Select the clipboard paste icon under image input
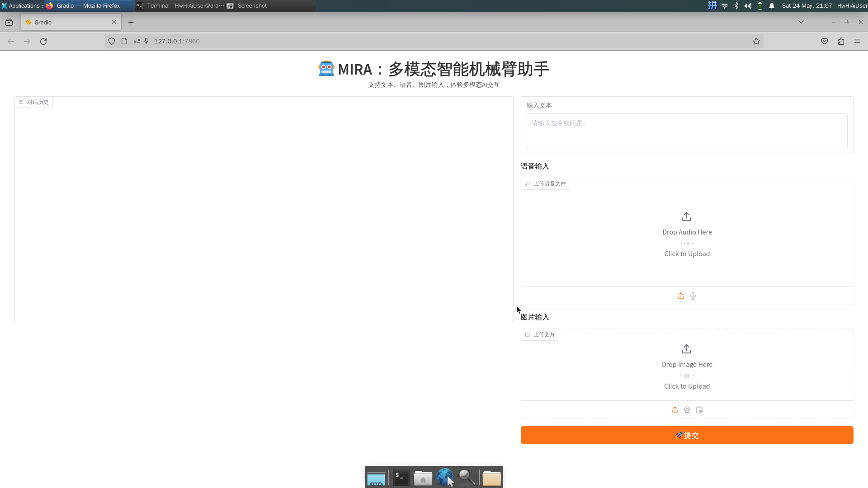The height and width of the screenshot is (488, 868). tap(699, 410)
